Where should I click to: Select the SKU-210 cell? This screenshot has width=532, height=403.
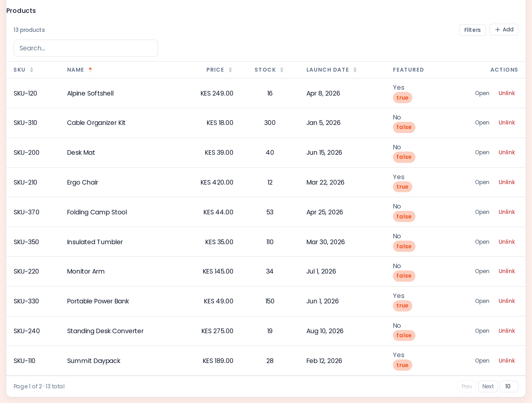[x=25, y=182]
